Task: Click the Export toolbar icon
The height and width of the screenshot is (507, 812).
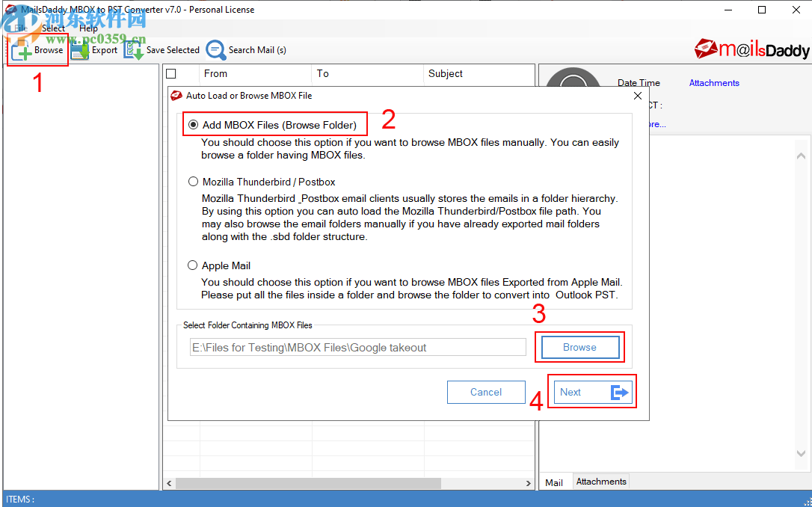Action: pyautogui.click(x=81, y=50)
